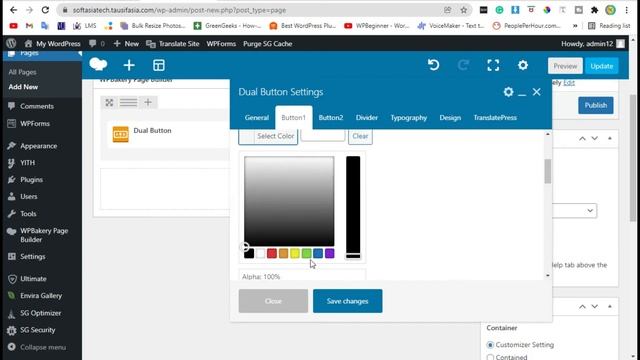Pick the blue color swatch
Screen dimensions: 640x360
coord(318,253)
